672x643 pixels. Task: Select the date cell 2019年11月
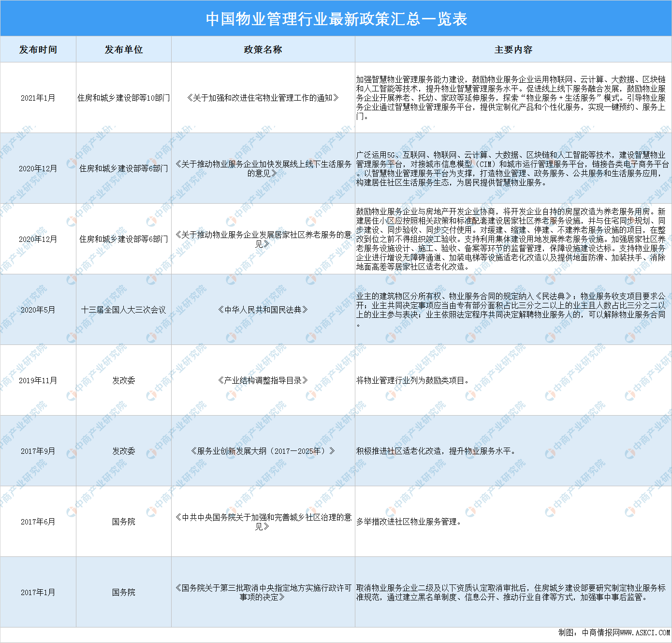[38, 380]
